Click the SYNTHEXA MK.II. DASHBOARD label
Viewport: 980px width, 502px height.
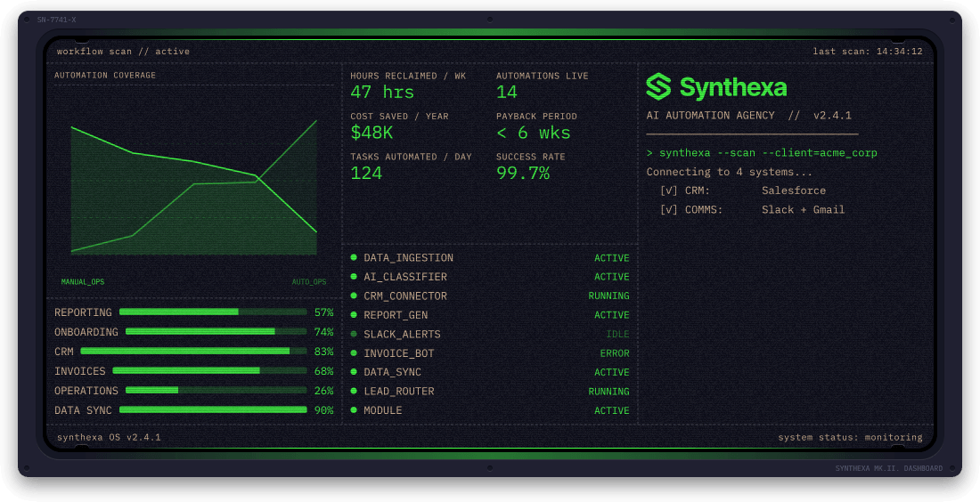pos(889,468)
